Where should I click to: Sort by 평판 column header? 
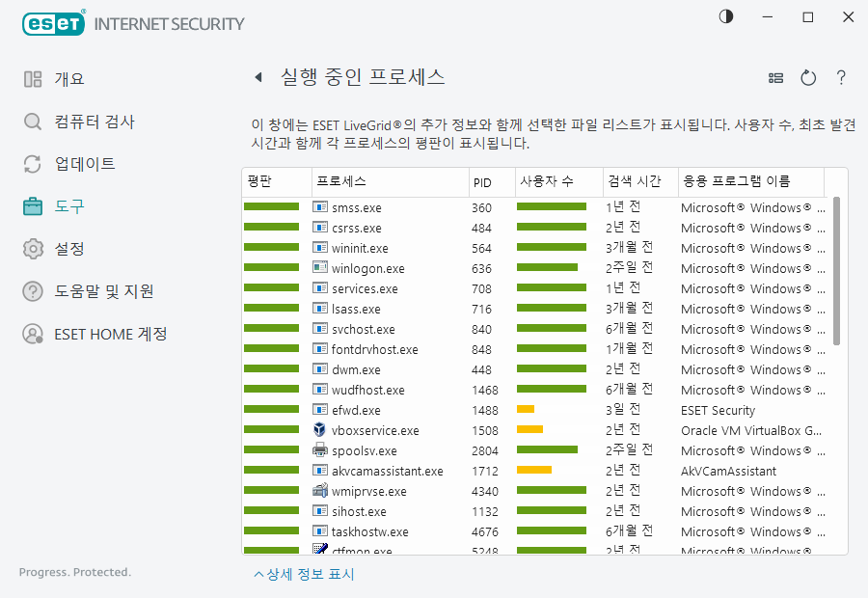(260, 181)
